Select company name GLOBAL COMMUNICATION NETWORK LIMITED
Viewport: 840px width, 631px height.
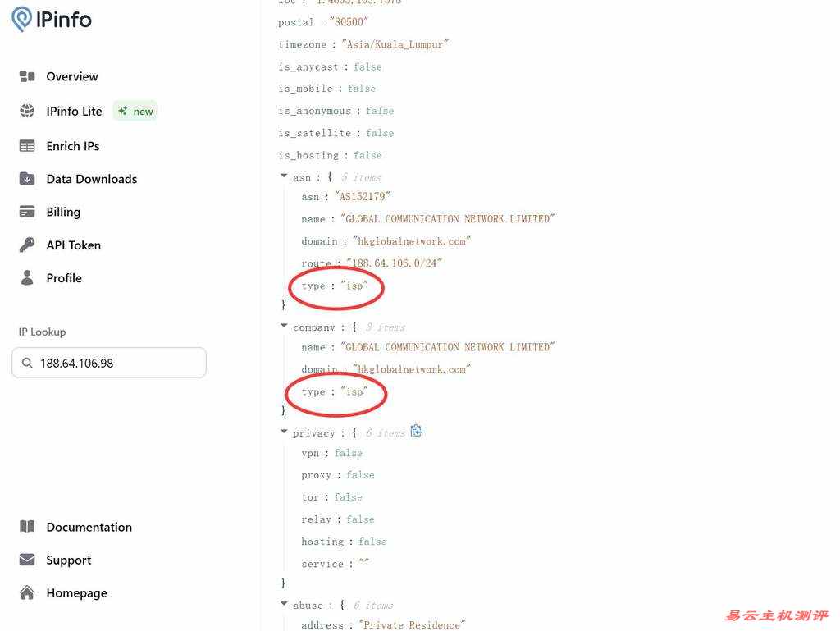coord(447,347)
